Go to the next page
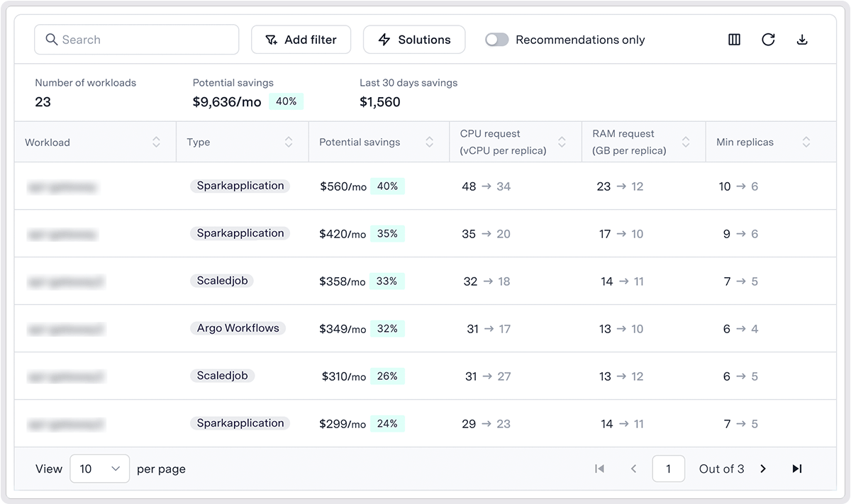851x504 pixels. click(763, 469)
